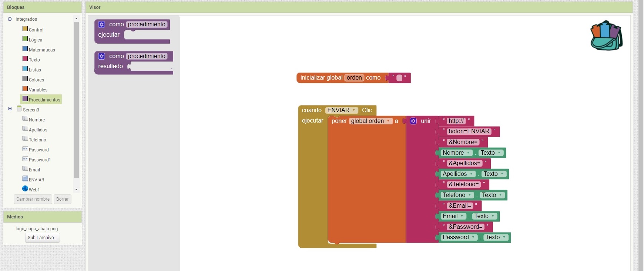Open the backpack icon in the viewer
Screen dimensions: 644x271
tap(606, 36)
